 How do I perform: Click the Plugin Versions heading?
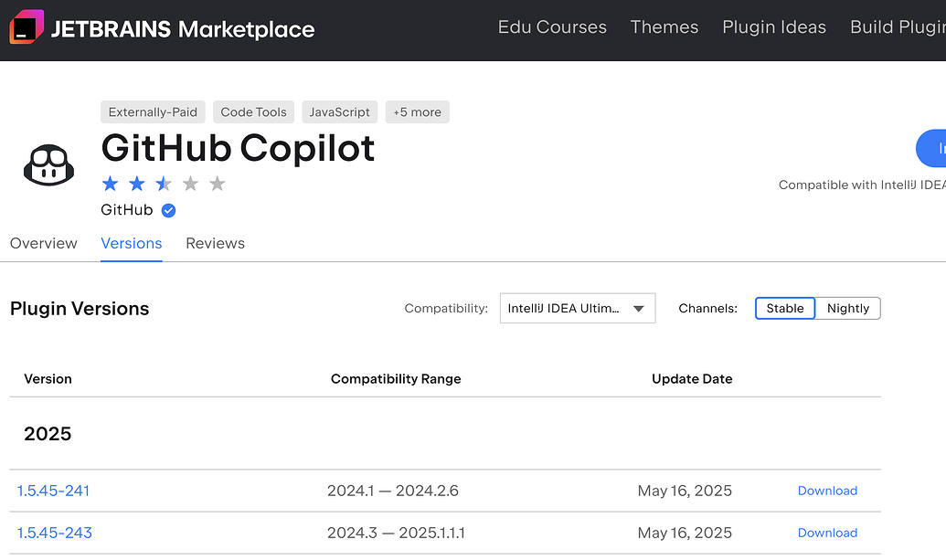79,309
